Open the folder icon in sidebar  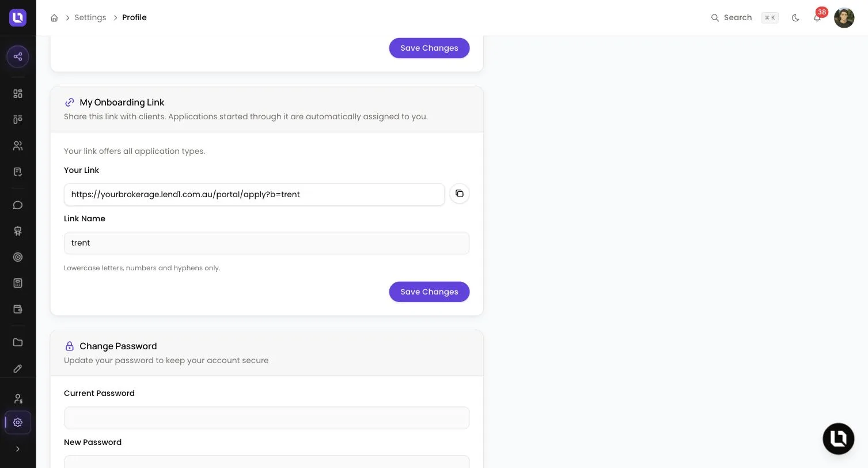click(x=18, y=342)
